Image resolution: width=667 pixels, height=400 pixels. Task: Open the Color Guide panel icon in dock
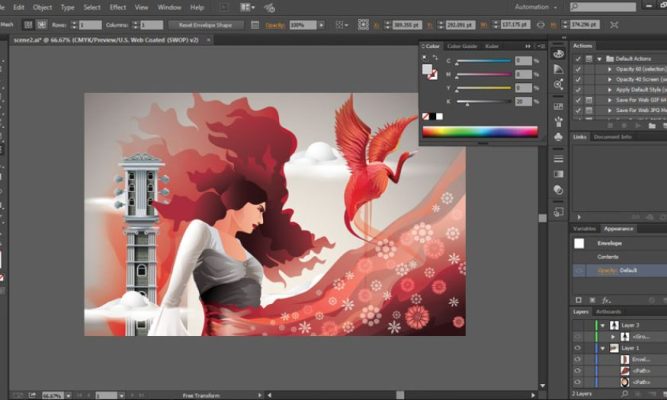(x=558, y=70)
